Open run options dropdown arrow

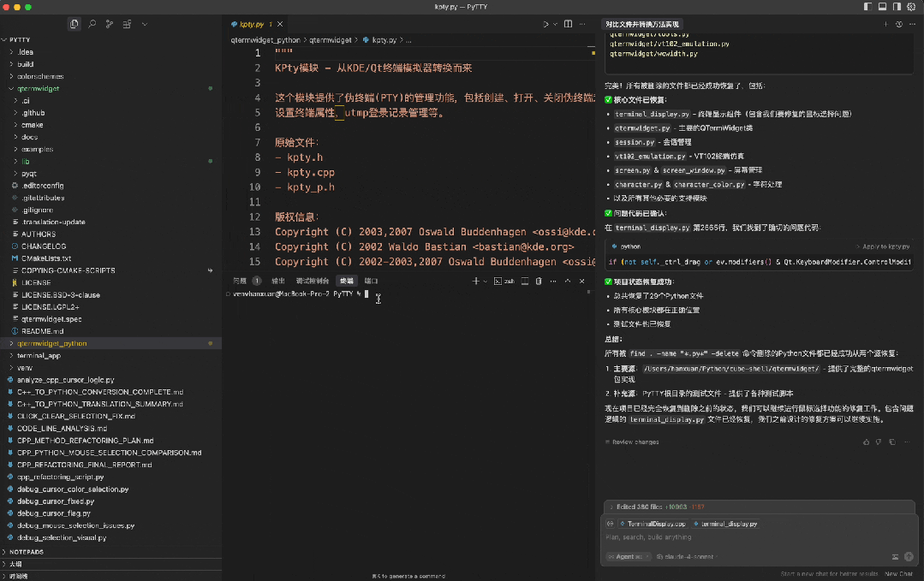pyautogui.click(x=555, y=24)
